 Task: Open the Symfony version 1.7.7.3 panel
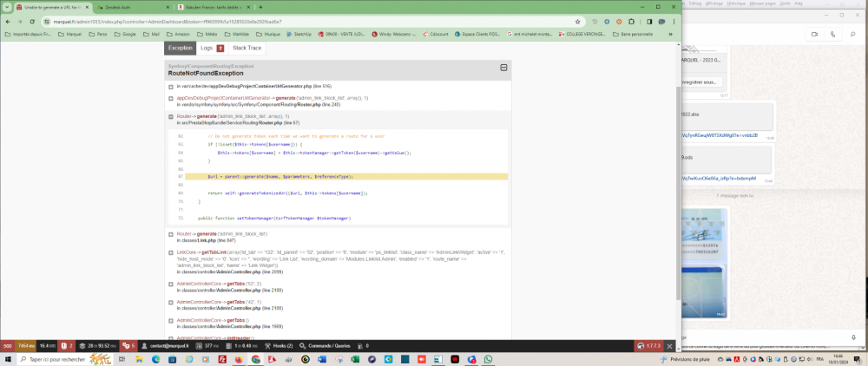(649, 346)
